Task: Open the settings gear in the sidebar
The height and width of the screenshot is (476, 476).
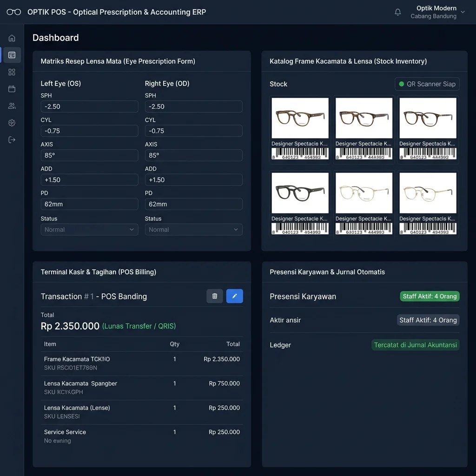Action: [x=12, y=123]
